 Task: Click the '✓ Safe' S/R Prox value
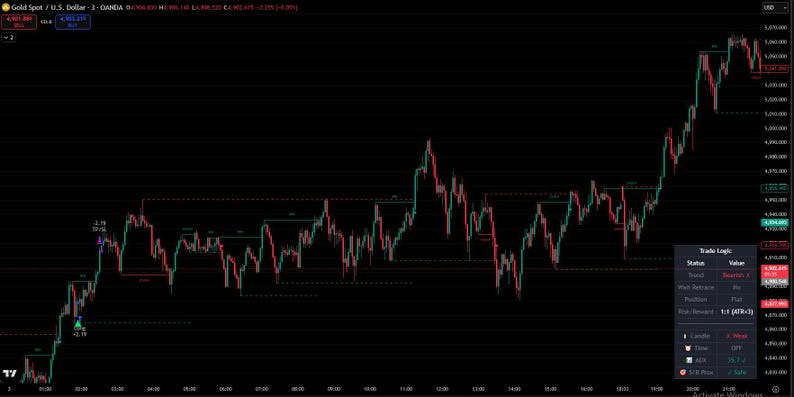pyautogui.click(x=737, y=373)
